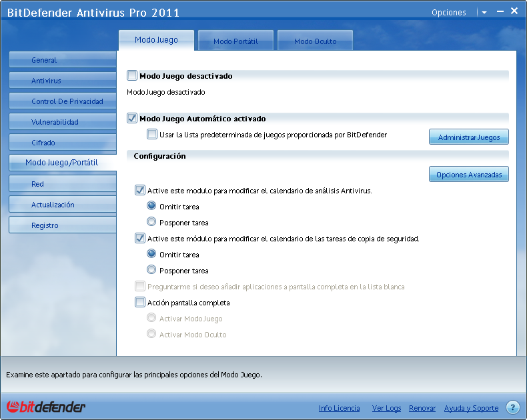Open the Opciones menu
Screen dimensions: 527x420
(449, 13)
